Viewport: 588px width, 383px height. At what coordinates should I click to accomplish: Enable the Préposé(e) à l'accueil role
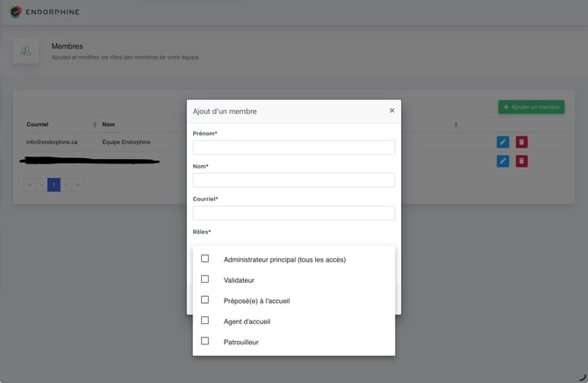click(204, 300)
